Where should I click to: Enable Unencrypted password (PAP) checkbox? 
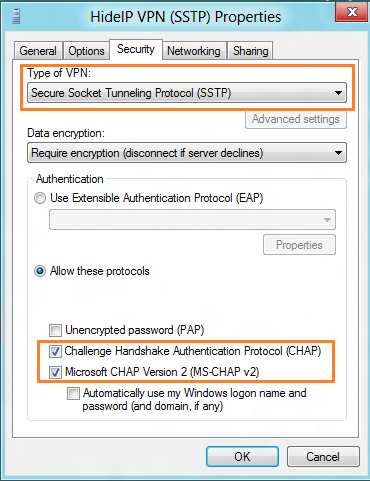click(55, 330)
